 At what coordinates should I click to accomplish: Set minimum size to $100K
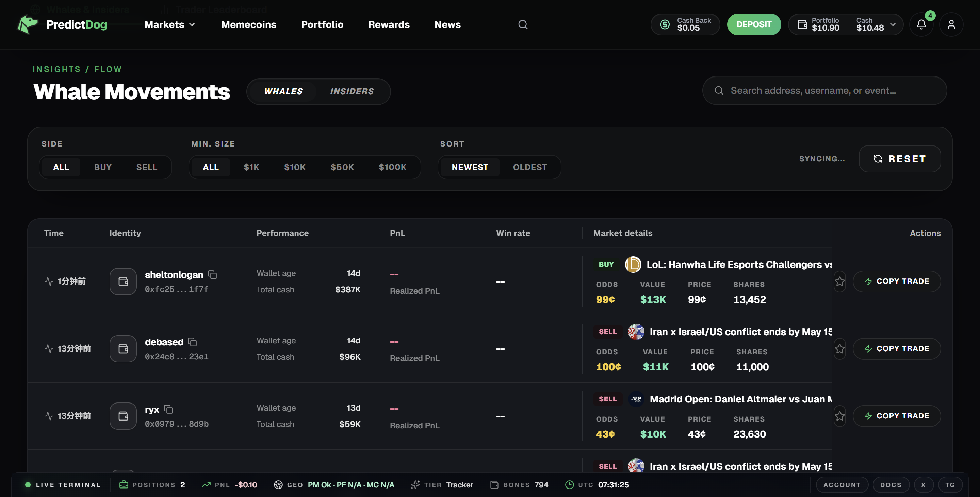pos(393,167)
